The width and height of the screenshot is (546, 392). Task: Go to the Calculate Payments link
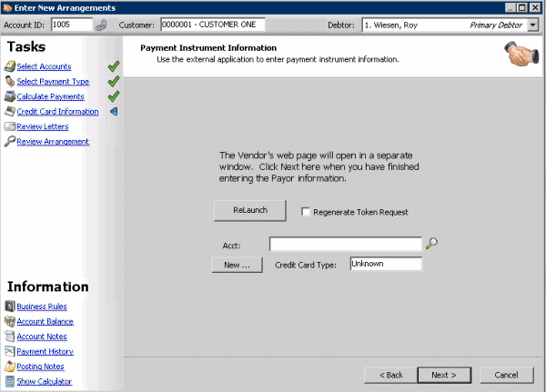tap(50, 96)
